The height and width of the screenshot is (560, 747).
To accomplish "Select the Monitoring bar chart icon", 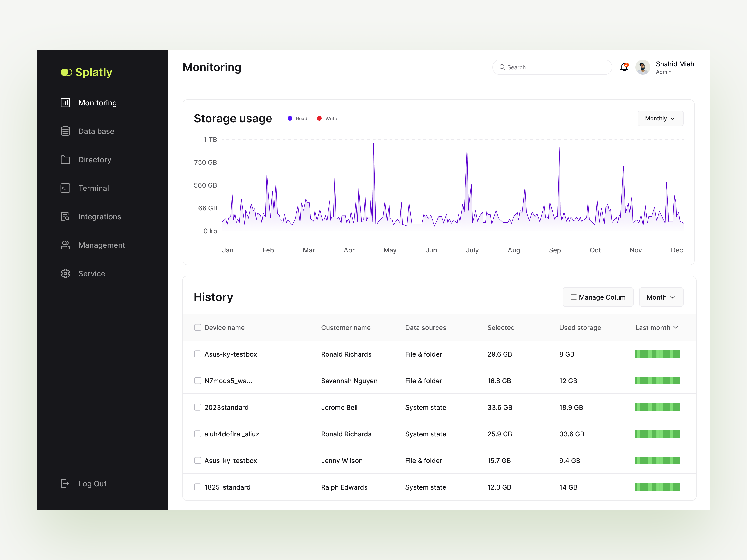I will click(65, 103).
